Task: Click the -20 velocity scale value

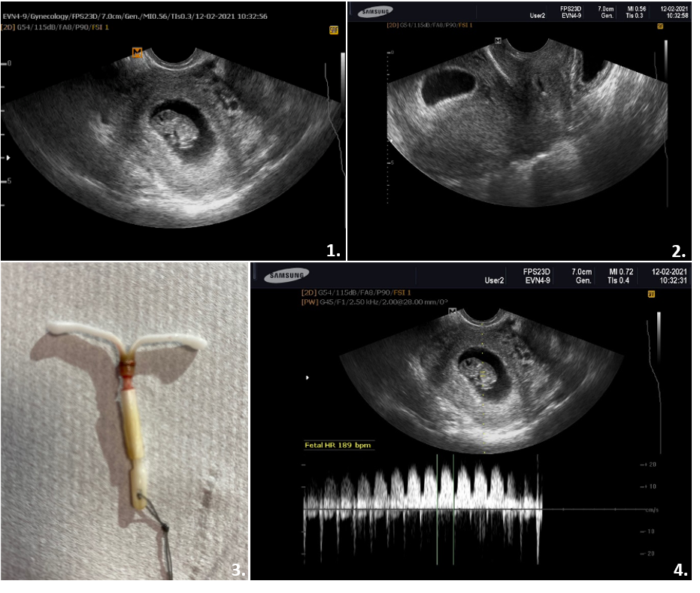Action: coord(650,553)
